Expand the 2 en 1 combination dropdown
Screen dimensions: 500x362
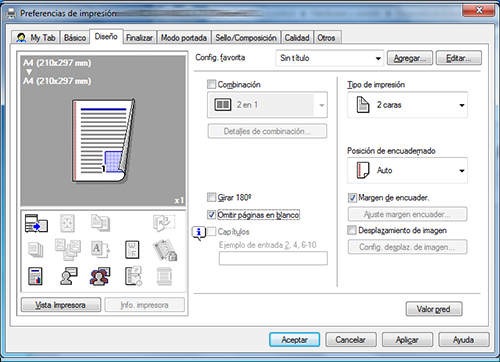tap(267, 105)
